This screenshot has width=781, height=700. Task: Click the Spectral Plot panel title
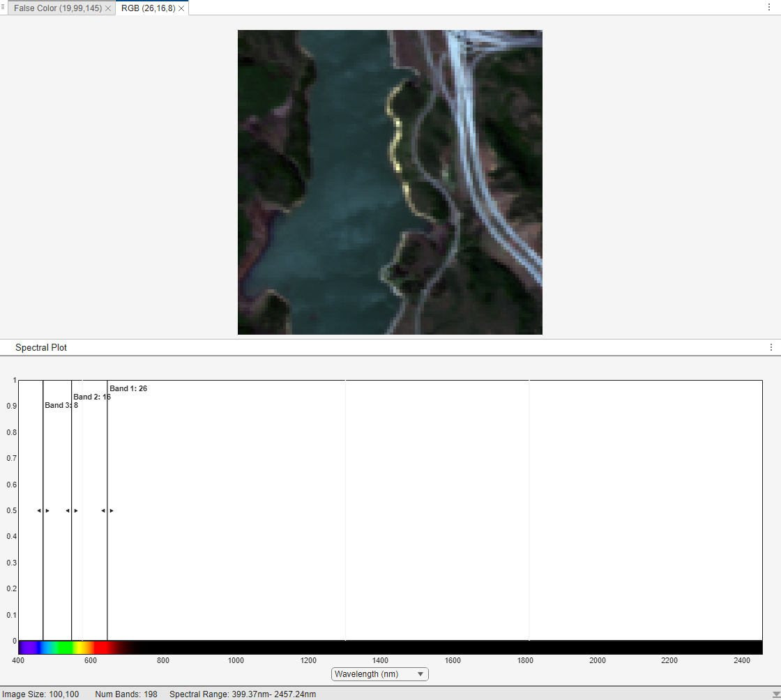tap(40, 347)
